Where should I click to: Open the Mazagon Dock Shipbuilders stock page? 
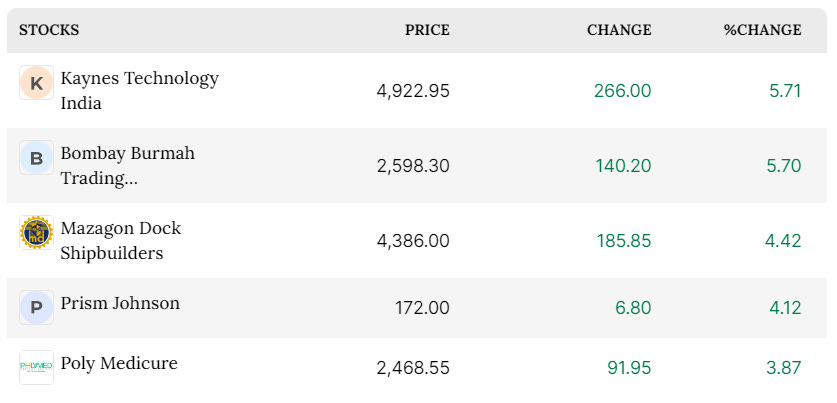point(121,240)
